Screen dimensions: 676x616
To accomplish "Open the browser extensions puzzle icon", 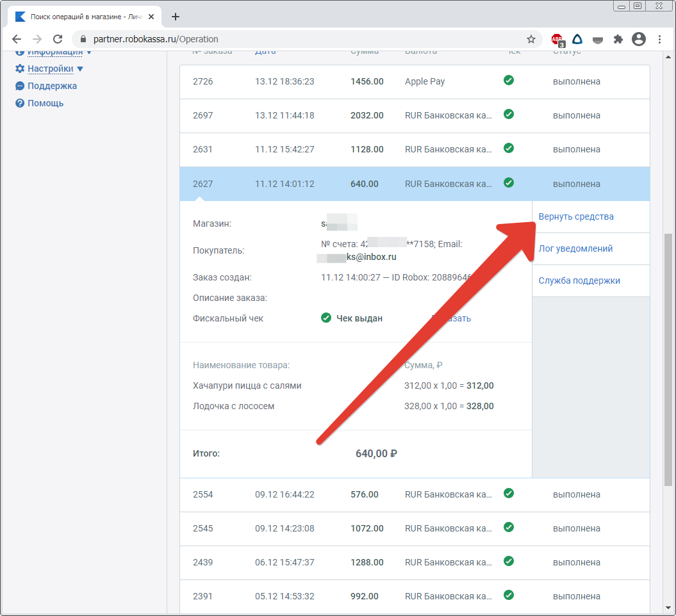I will tap(618, 39).
